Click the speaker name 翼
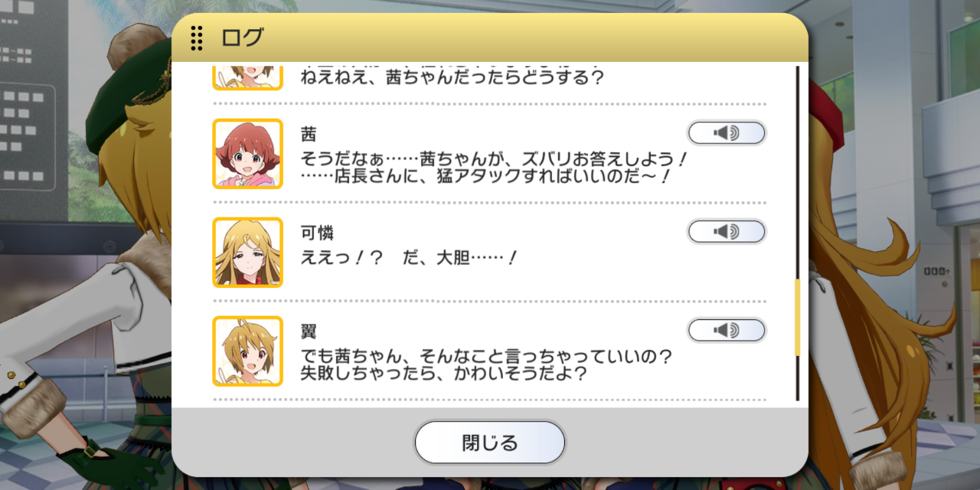Image resolution: width=980 pixels, height=490 pixels. (309, 332)
